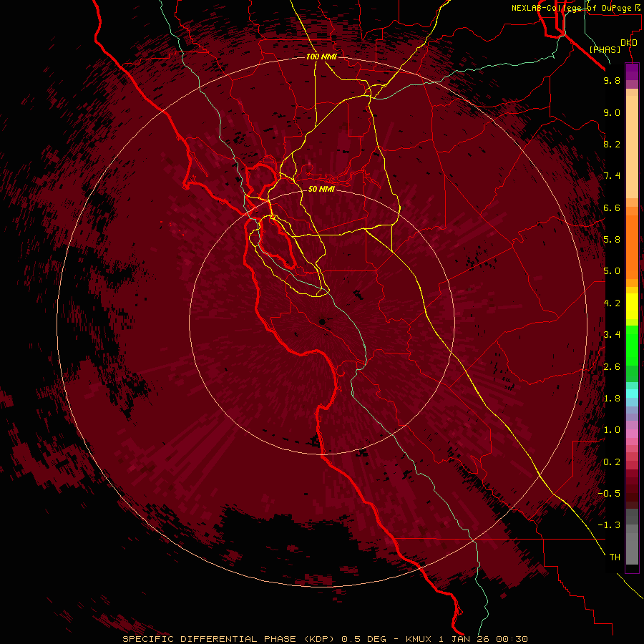Click the pink segment near 1.0
Image resolution: width=644 pixels, height=644 pixels.
(632, 434)
